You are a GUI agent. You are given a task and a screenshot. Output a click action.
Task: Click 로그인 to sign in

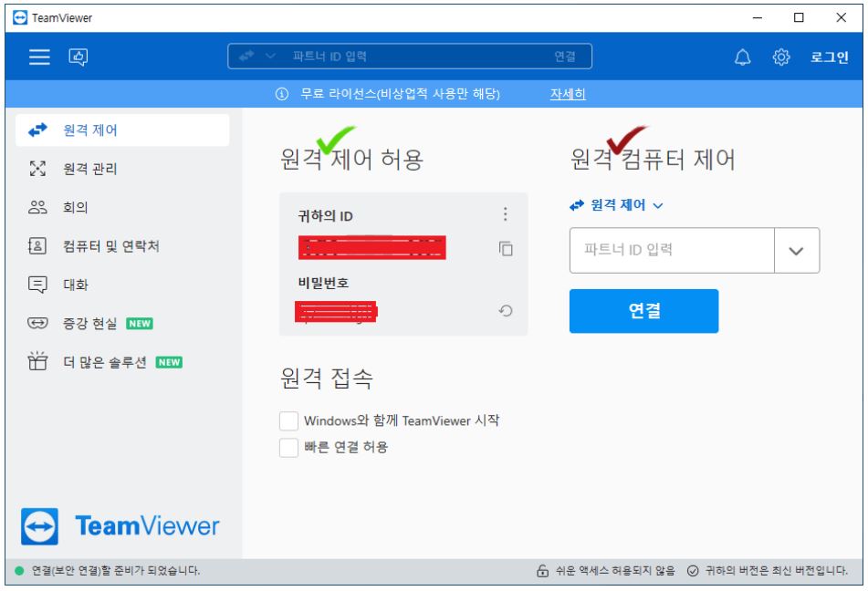coord(830,57)
